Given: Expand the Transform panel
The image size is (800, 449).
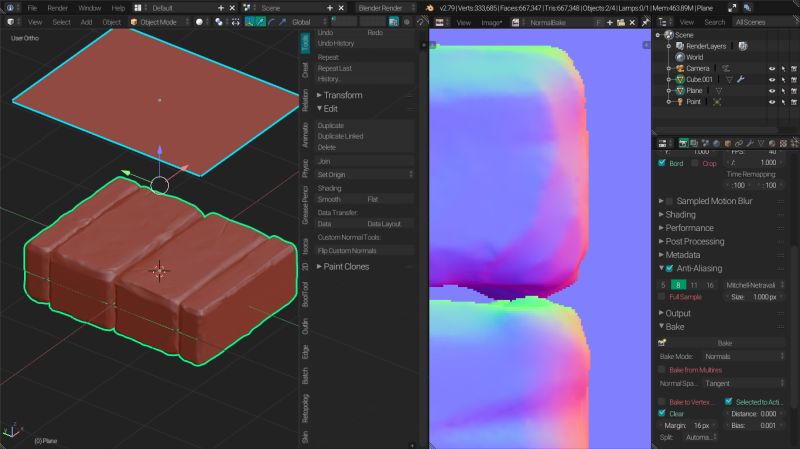Looking at the screenshot, I should click(340, 95).
